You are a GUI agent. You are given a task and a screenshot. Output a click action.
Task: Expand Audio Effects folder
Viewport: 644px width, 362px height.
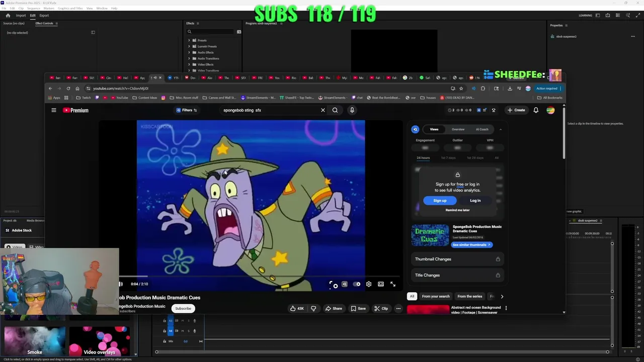click(189, 52)
